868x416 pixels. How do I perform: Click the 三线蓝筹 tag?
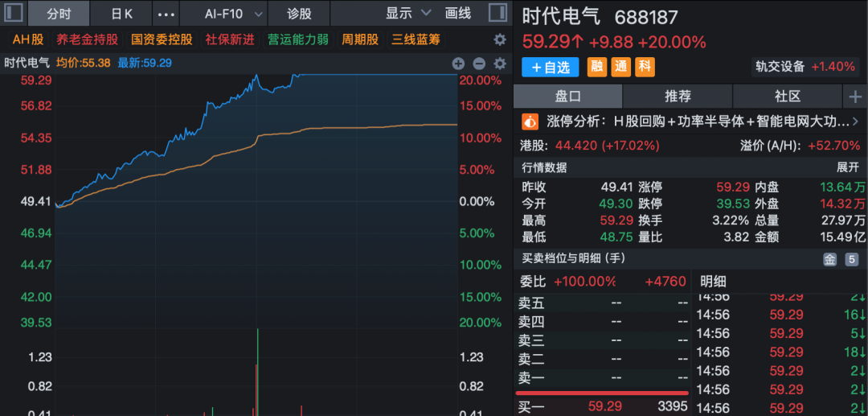(x=416, y=40)
